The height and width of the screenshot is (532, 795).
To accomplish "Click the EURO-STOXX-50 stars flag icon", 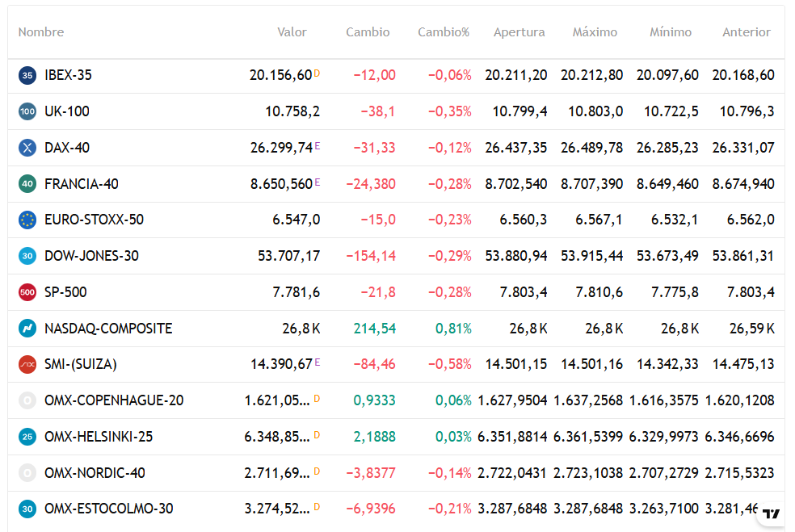I will [x=27, y=220].
